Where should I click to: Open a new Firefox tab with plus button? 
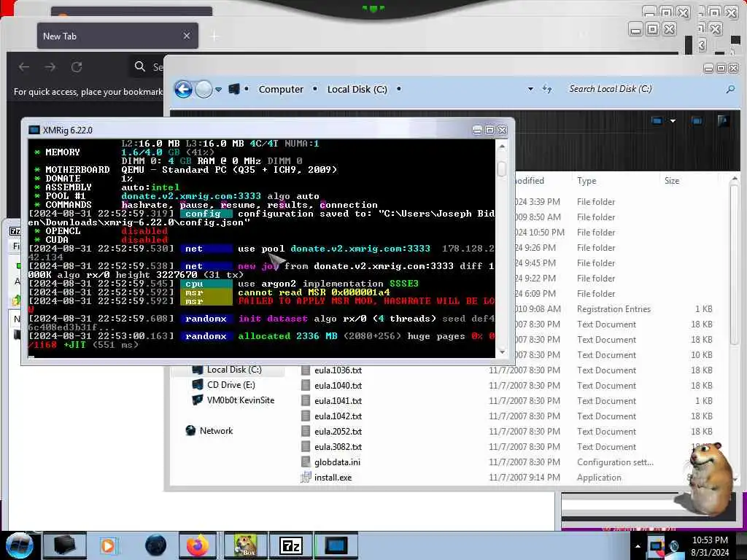214,36
